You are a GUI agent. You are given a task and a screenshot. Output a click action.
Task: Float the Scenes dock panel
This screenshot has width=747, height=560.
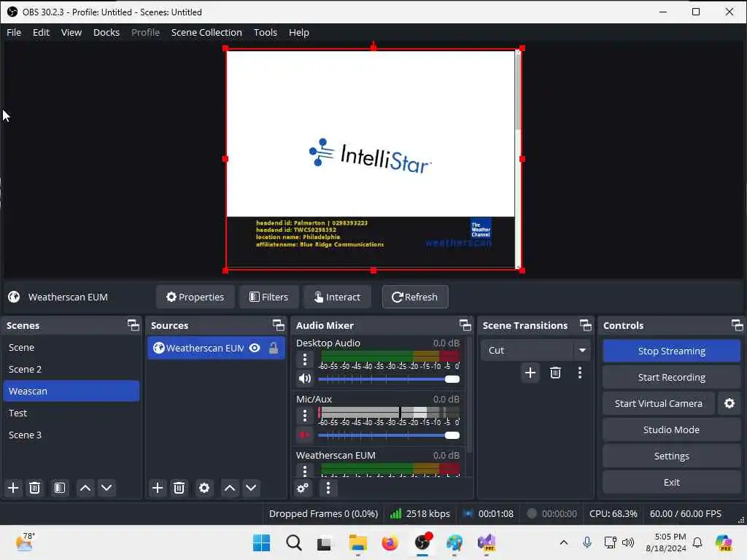click(x=133, y=325)
